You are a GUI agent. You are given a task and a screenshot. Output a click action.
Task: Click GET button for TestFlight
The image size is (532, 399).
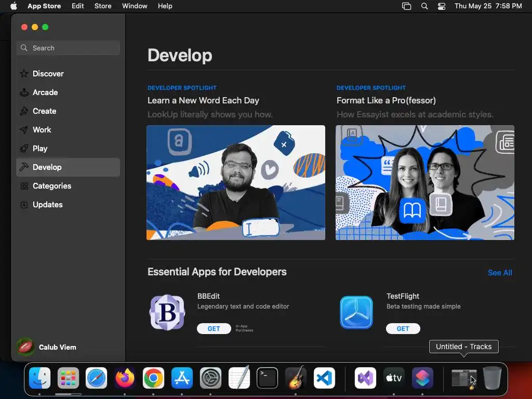click(403, 328)
